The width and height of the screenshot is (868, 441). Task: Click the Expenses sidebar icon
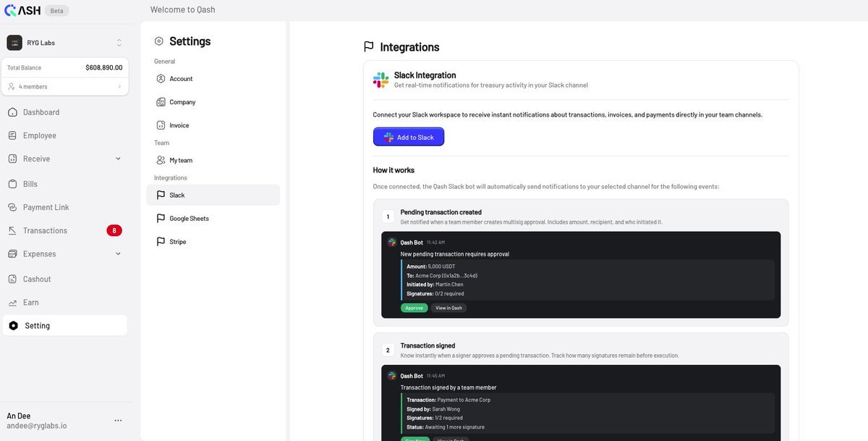pyautogui.click(x=13, y=253)
